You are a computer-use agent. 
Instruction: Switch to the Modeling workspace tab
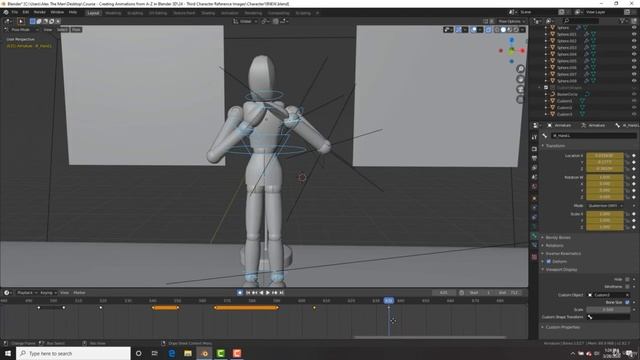tap(113, 13)
